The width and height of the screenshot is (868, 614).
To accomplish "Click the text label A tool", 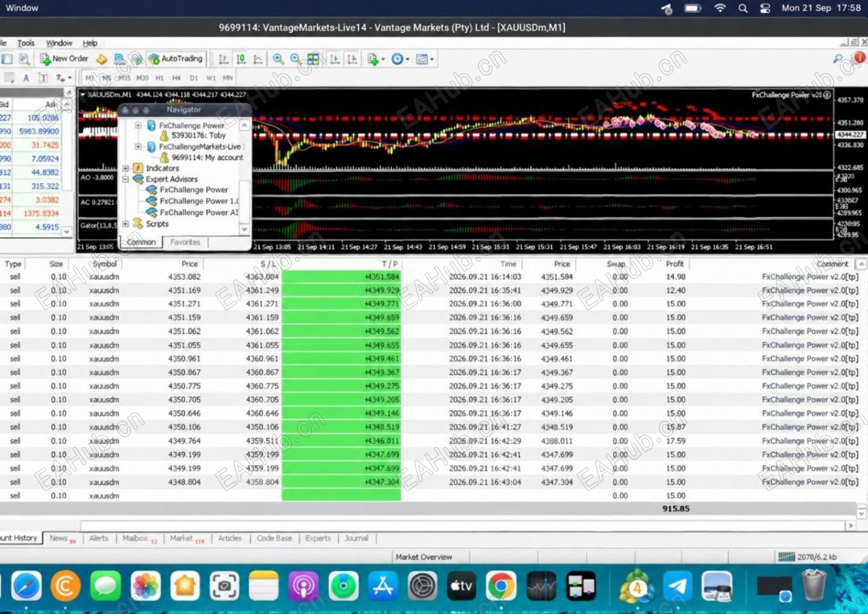I will (x=26, y=78).
